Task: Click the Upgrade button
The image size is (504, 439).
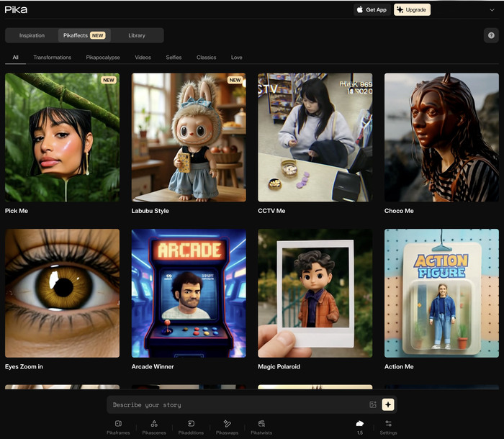Action: [412, 10]
